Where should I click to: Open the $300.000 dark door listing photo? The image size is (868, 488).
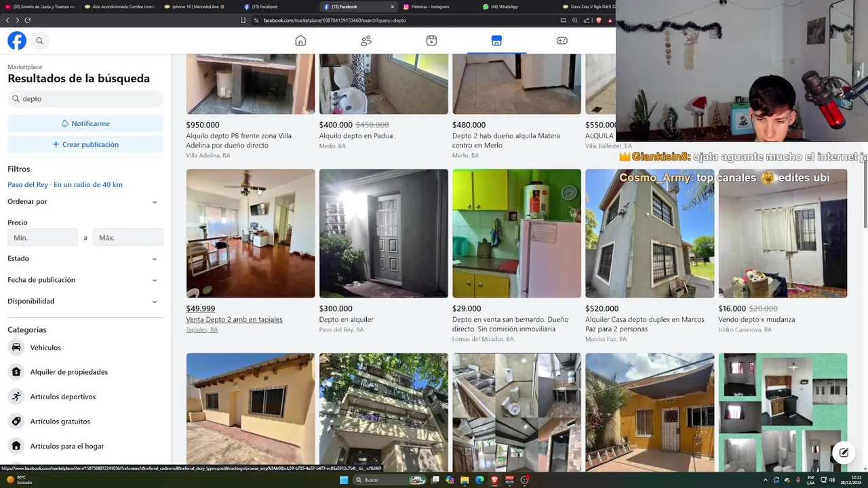point(384,233)
